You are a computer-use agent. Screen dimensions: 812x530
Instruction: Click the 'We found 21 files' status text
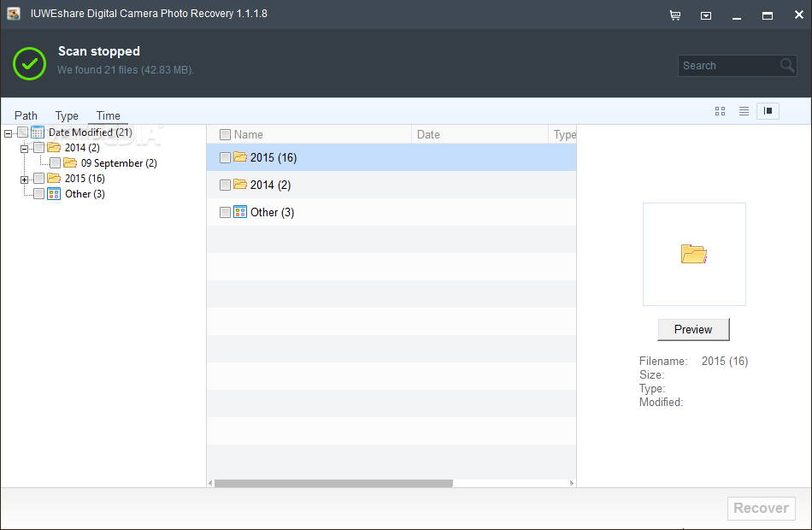[x=126, y=69]
